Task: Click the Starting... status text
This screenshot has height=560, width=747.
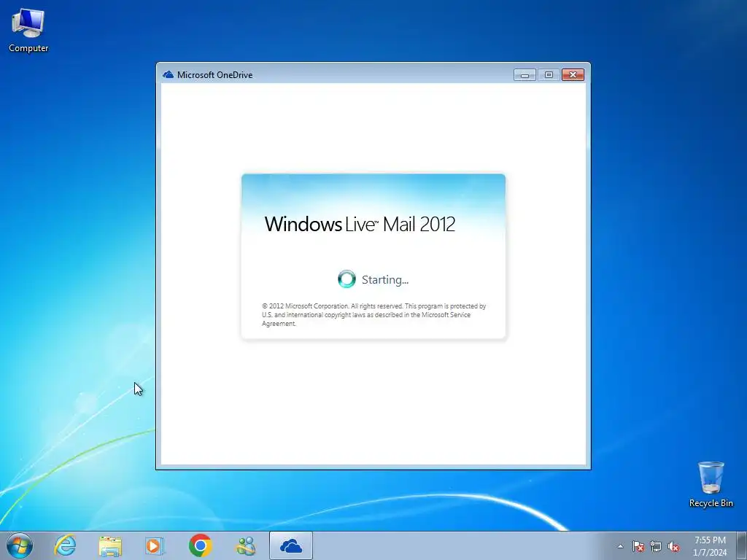Action: click(x=385, y=279)
